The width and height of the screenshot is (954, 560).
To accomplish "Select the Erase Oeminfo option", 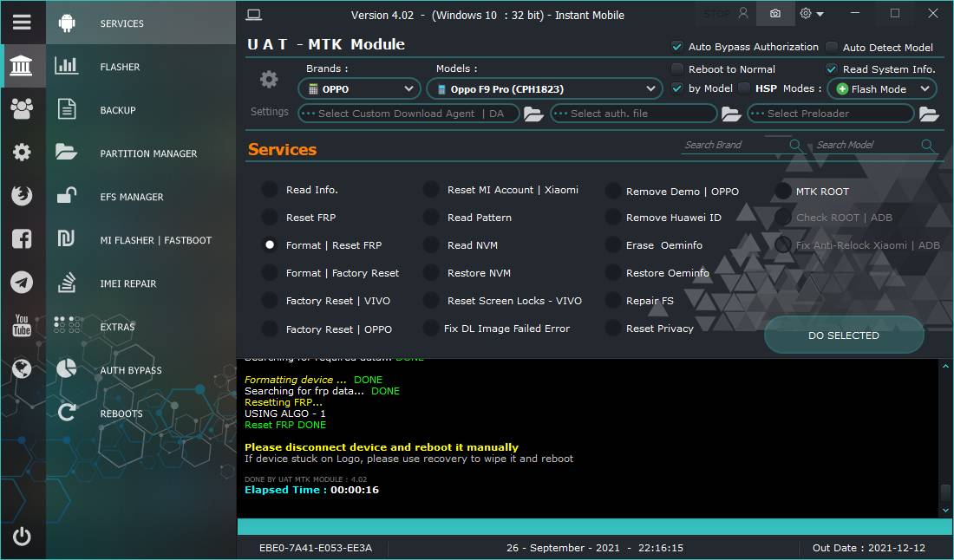I will click(x=612, y=245).
